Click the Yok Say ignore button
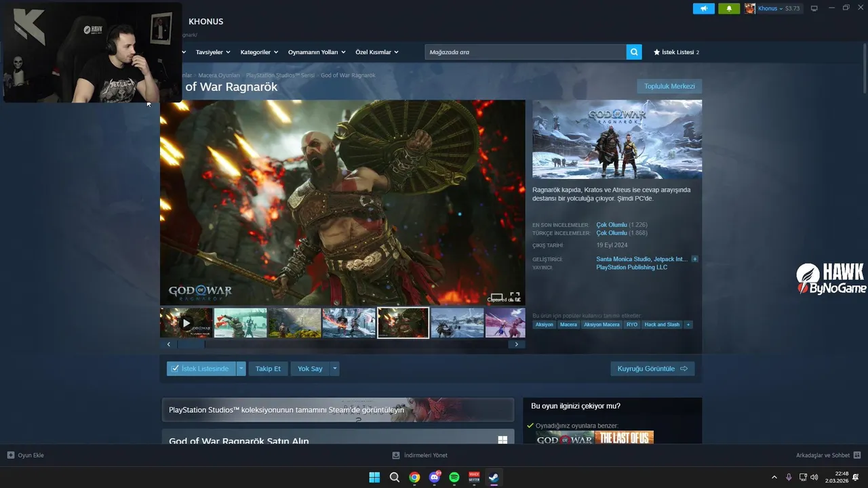The height and width of the screenshot is (488, 868). (x=310, y=369)
